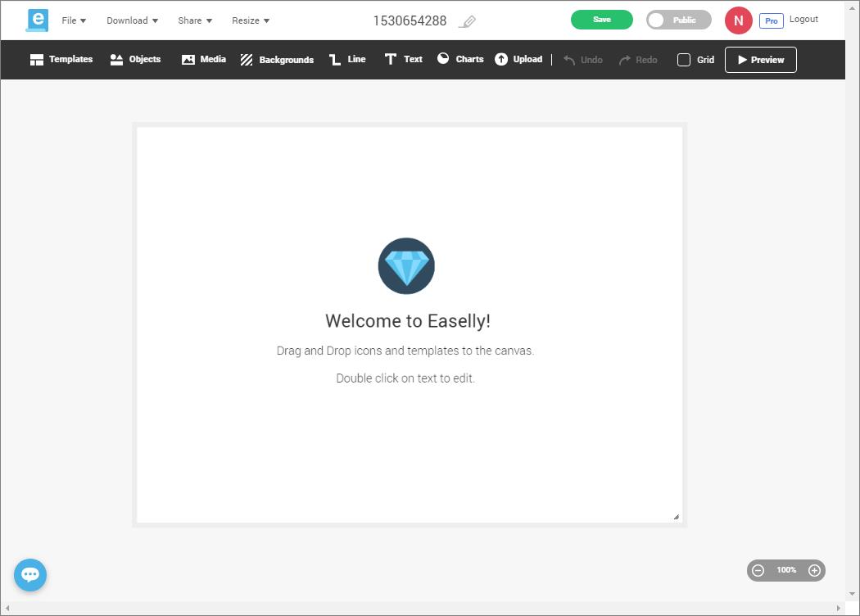Click the canvas resize handle corner

coord(677,517)
